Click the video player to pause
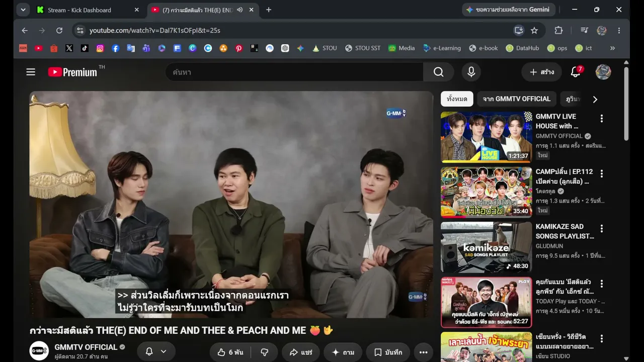The height and width of the screenshot is (362, 644). [x=231, y=204]
